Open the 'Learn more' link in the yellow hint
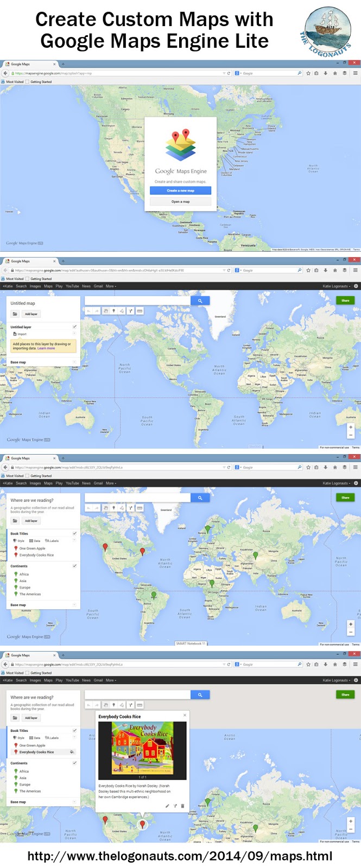Screen dimensions: 361x868 pos(46,348)
